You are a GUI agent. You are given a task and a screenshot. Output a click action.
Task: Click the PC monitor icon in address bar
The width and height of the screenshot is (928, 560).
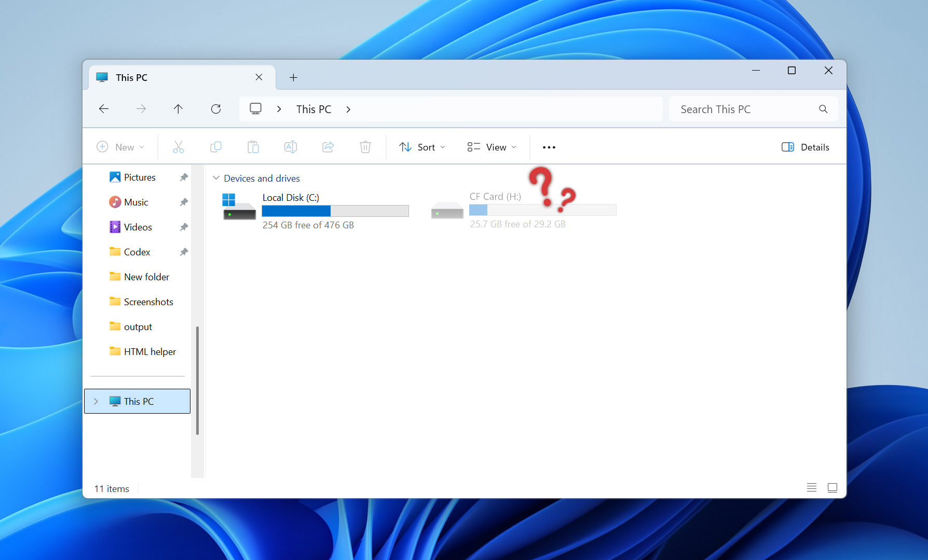tap(255, 109)
